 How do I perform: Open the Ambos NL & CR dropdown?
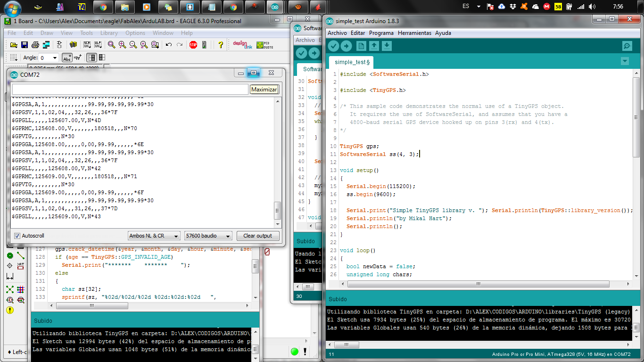click(154, 236)
